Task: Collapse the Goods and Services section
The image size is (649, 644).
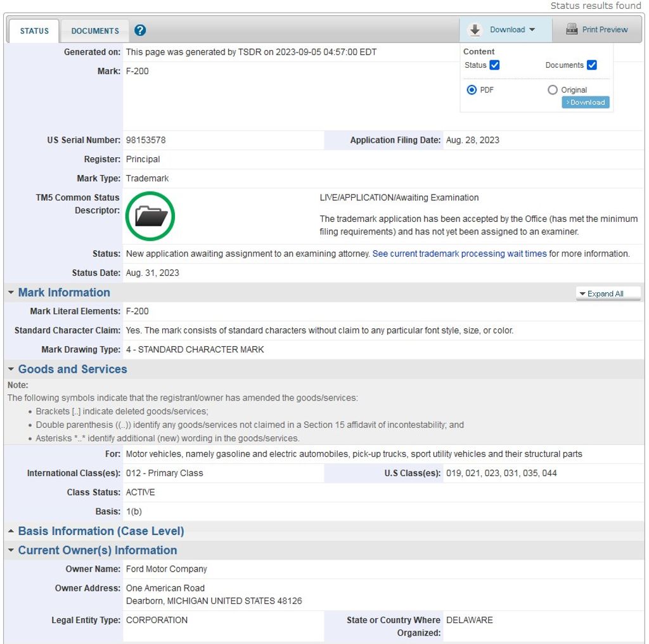Action: pyautogui.click(x=11, y=370)
